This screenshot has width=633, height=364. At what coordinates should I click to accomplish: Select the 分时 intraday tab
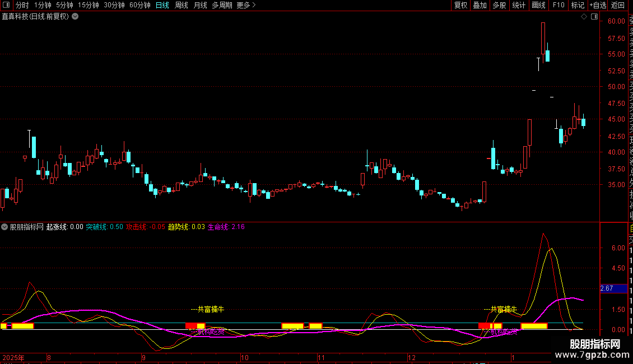(x=22, y=5)
